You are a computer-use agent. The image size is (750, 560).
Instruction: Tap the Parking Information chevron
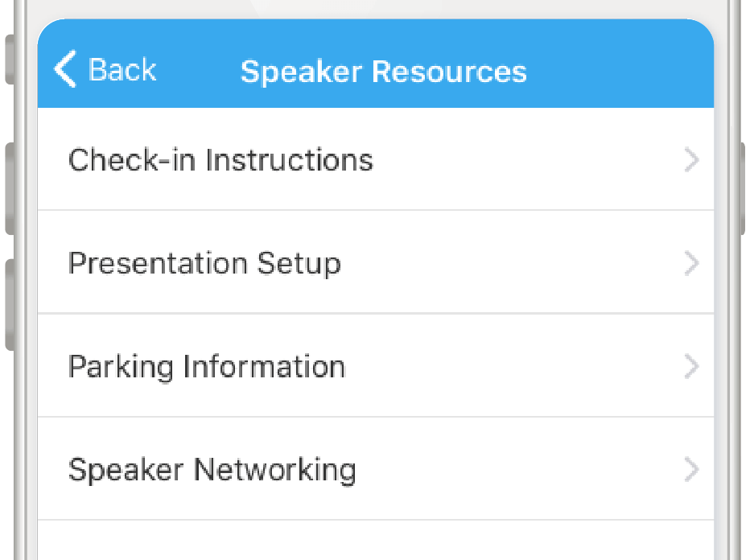[691, 366]
